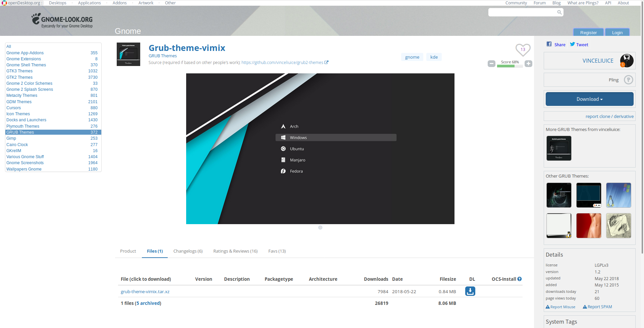Click the Twitter Tweet icon
Image resolution: width=644 pixels, height=328 pixels.
(x=573, y=44)
